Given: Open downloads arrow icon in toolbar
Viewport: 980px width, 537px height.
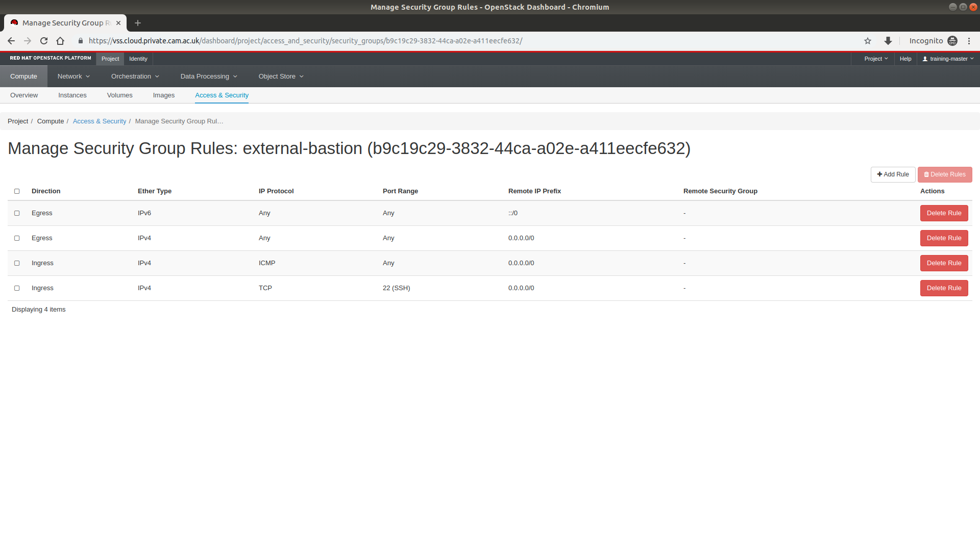Looking at the screenshot, I should (x=888, y=41).
